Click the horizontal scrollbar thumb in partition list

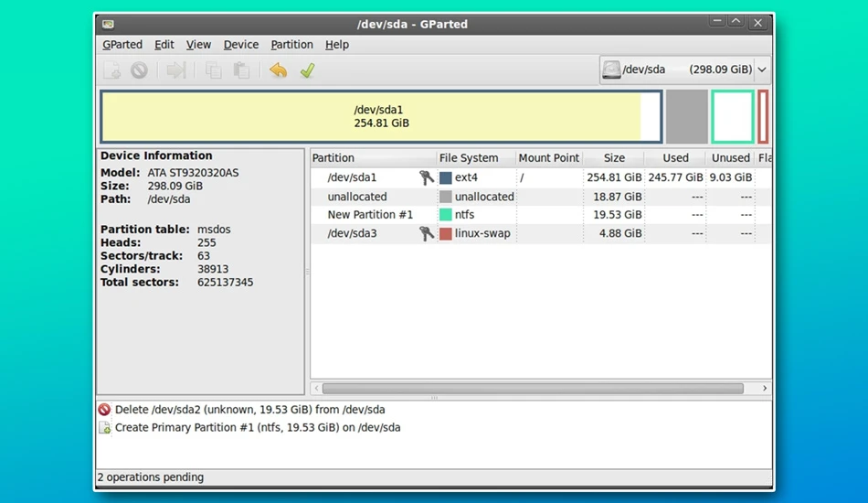click(x=533, y=389)
